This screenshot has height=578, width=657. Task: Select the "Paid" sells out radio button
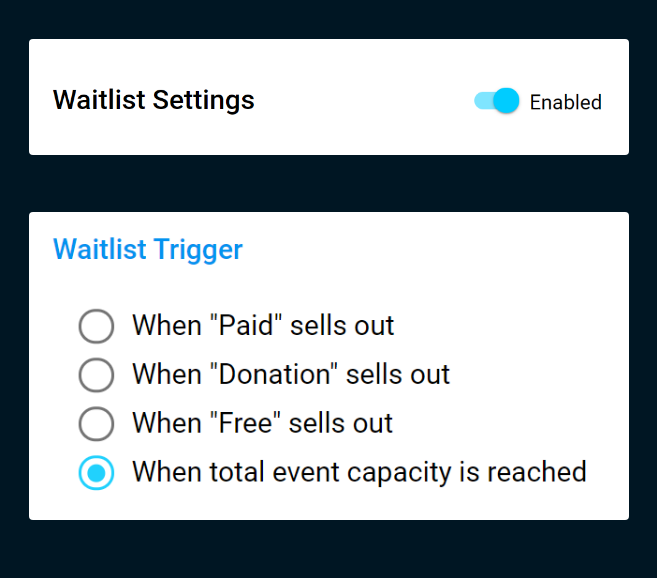coord(96,326)
